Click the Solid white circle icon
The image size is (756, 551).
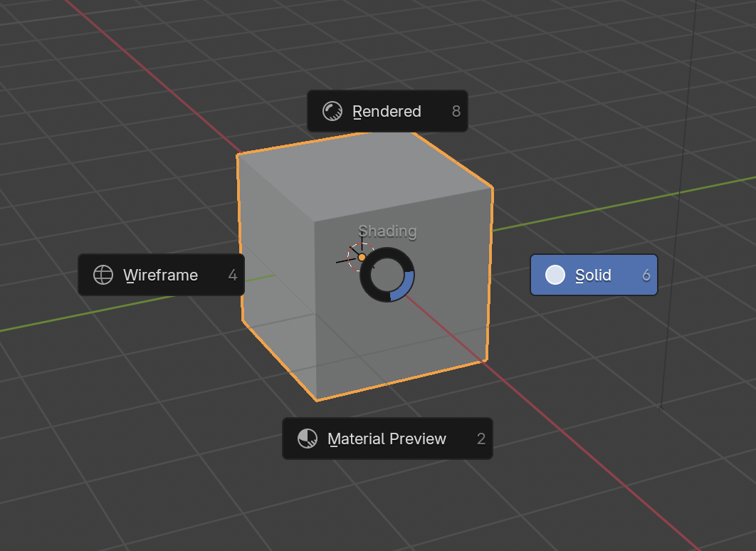555,275
